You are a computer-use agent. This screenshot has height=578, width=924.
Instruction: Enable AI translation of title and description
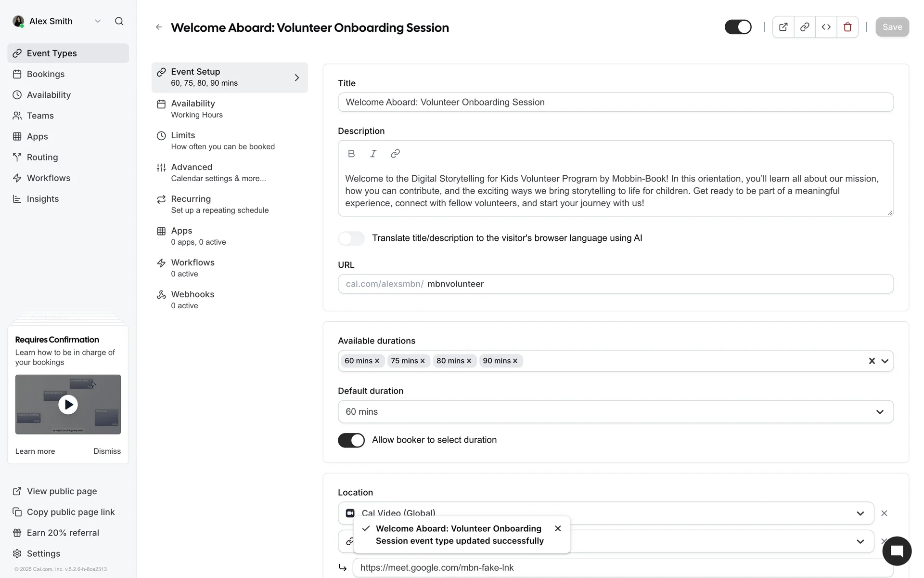tap(351, 238)
